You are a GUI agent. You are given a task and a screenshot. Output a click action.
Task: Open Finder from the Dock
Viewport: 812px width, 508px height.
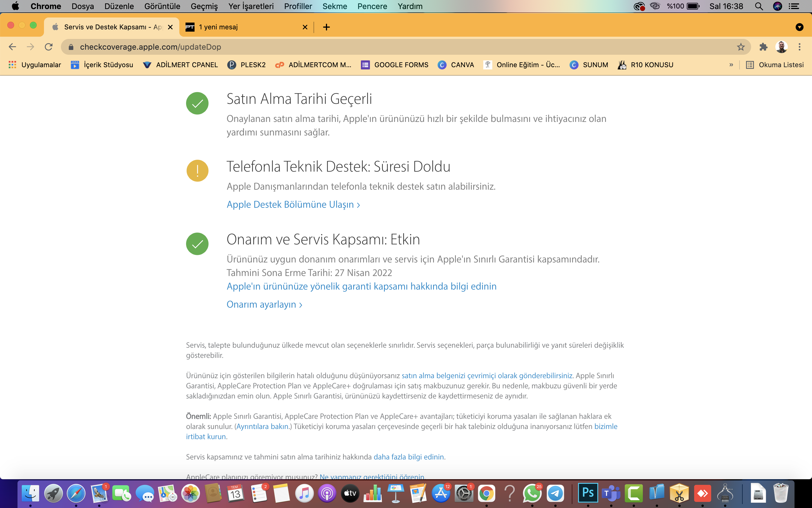click(30, 494)
